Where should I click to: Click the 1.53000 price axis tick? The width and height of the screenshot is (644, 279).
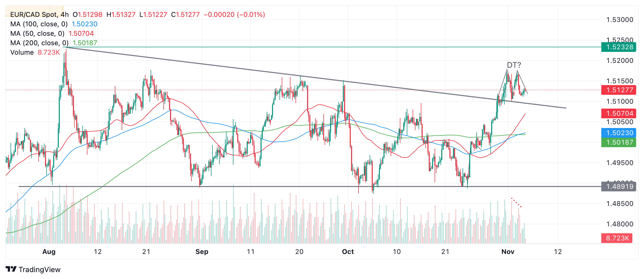pyautogui.click(x=620, y=20)
